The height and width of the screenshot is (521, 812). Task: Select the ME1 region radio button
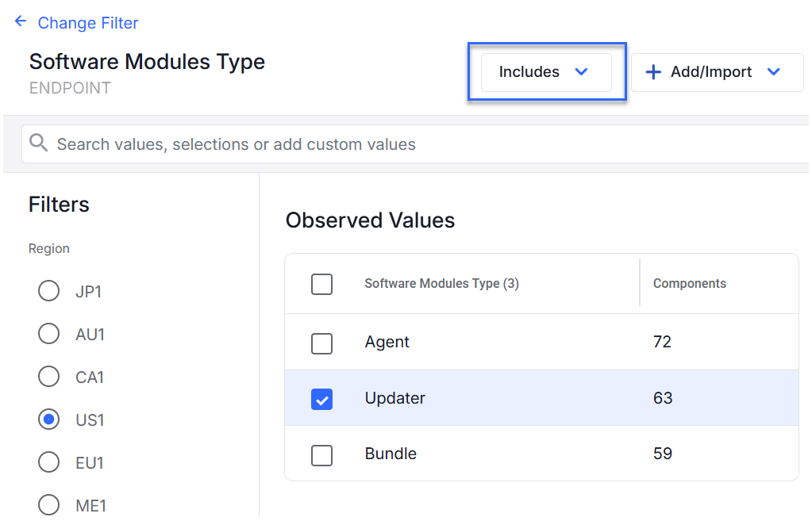(48, 505)
